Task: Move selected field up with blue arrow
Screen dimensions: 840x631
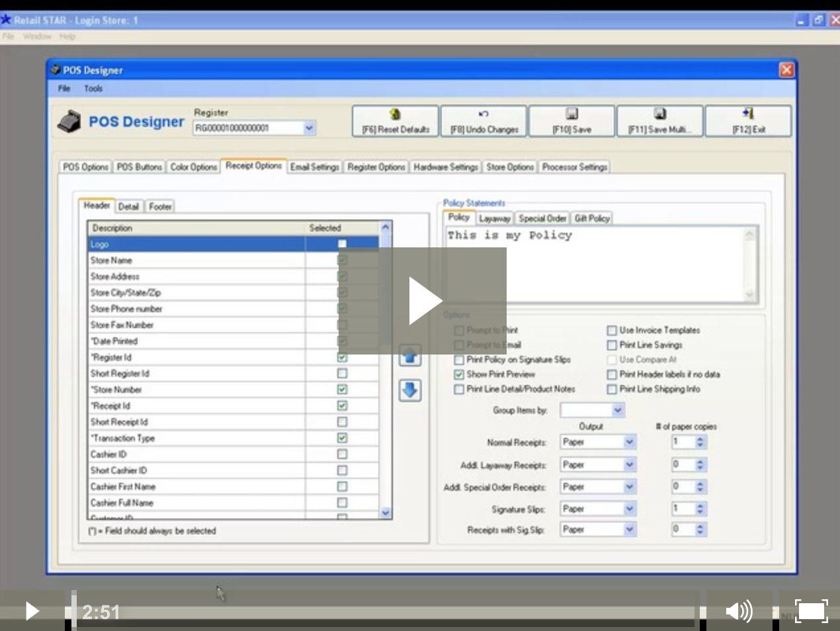Action: [x=410, y=356]
